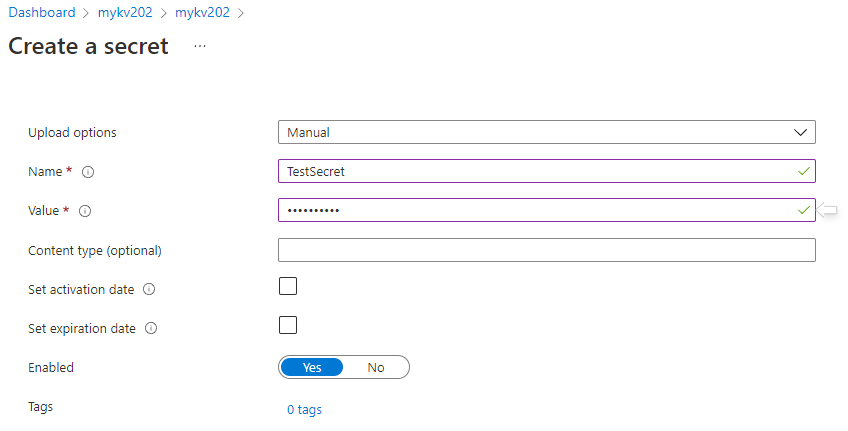Open the 0 tags link

pyautogui.click(x=304, y=410)
